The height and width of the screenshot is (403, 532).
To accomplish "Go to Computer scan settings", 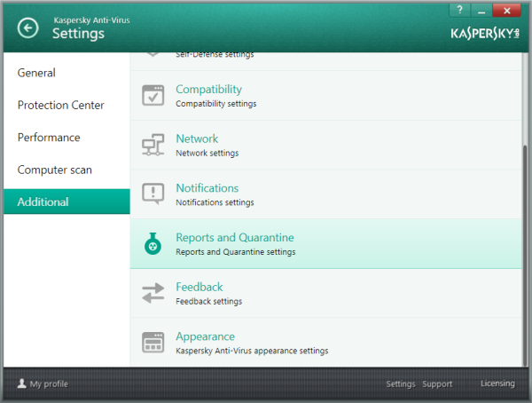I will (54, 170).
